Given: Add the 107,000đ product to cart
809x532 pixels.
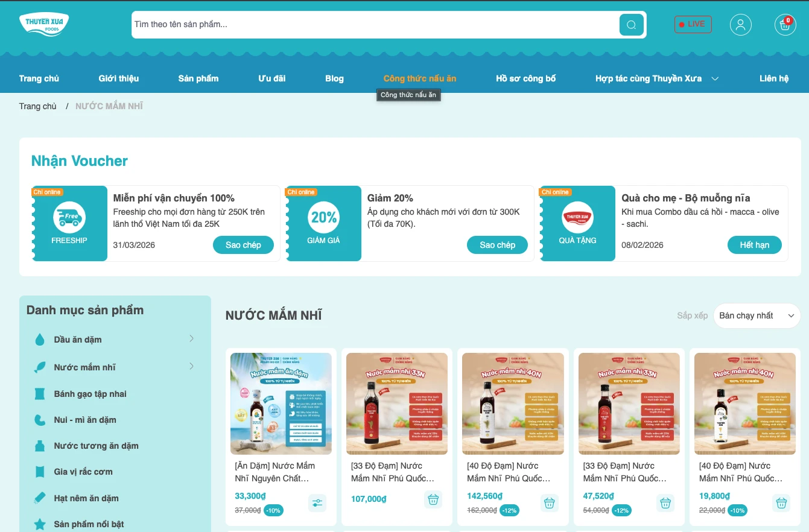Looking at the screenshot, I should [x=433, y=499].
